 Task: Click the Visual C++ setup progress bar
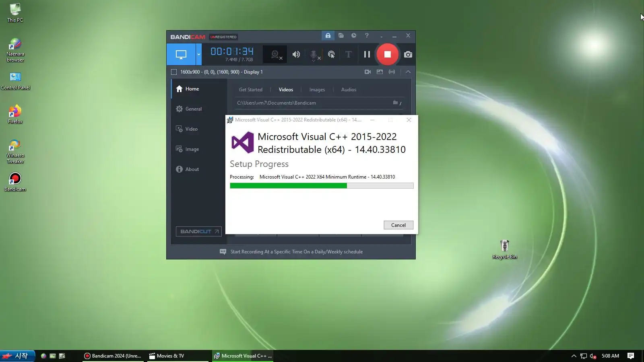[322, 186]
